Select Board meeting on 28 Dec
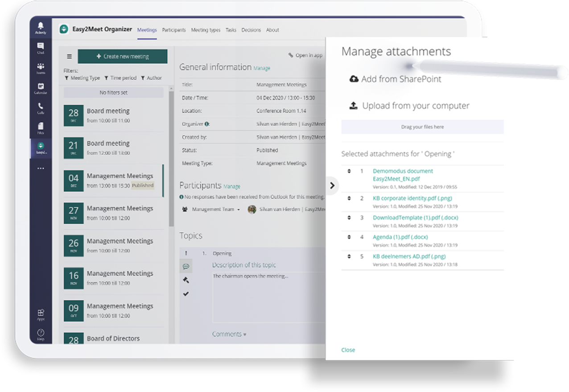 114,116
